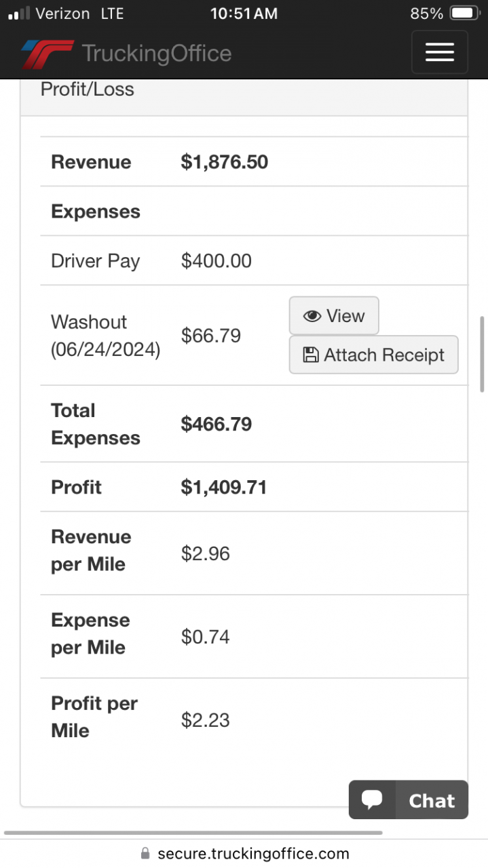Click the TruckingOffice brand name link
Viewport: 488px width, 868px height.
pos(156,54)
